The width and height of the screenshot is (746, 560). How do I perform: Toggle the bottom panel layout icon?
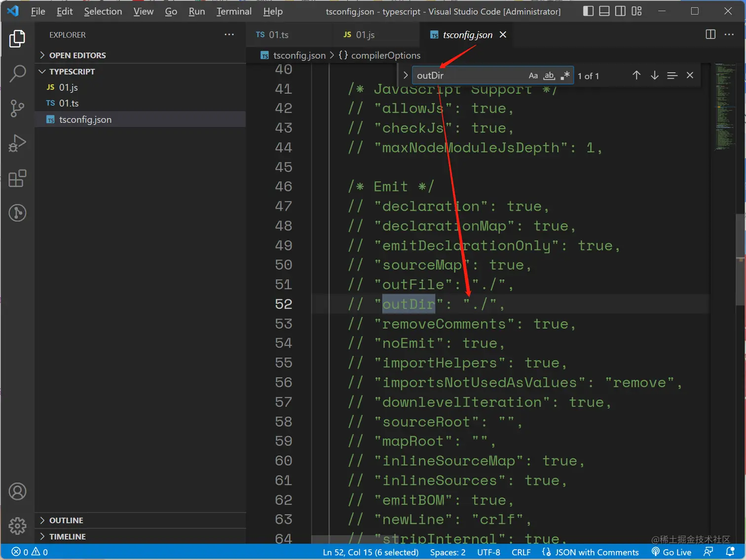pos(604,11)
